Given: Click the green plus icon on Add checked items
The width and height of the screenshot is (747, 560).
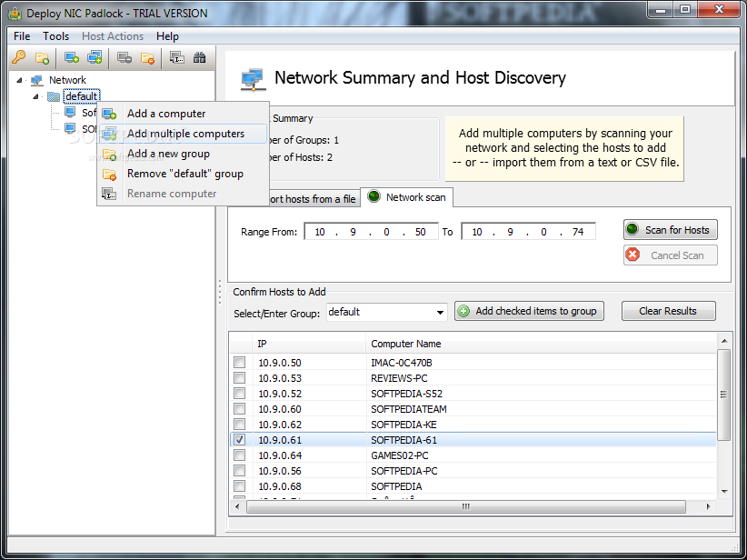Looking at the screenshot, I should click(x=463, y=311).
